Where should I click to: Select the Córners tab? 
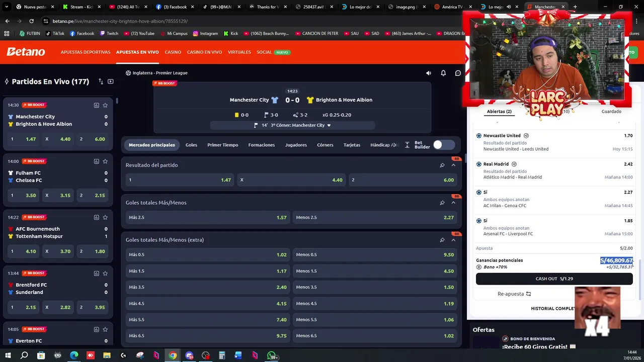[x=325, y=145]
